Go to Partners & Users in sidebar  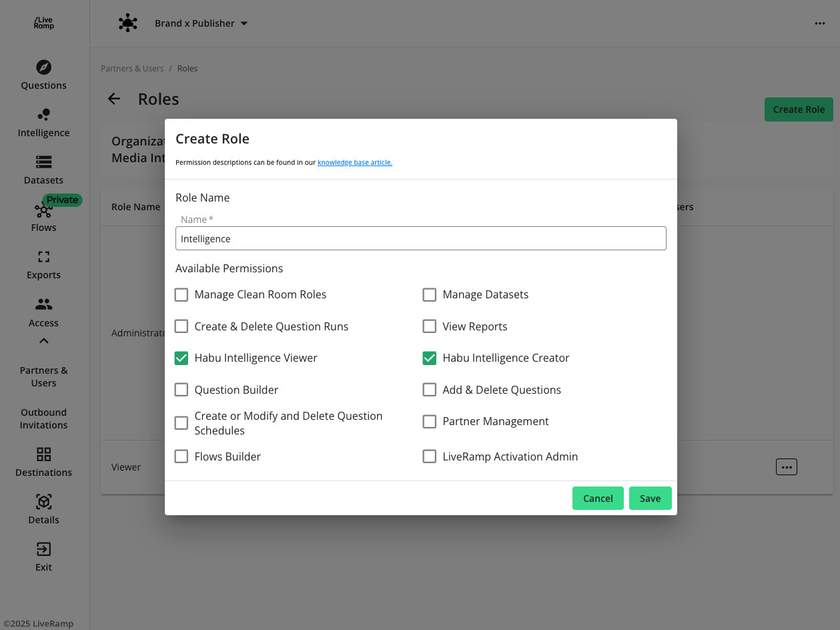coord(43,376)
